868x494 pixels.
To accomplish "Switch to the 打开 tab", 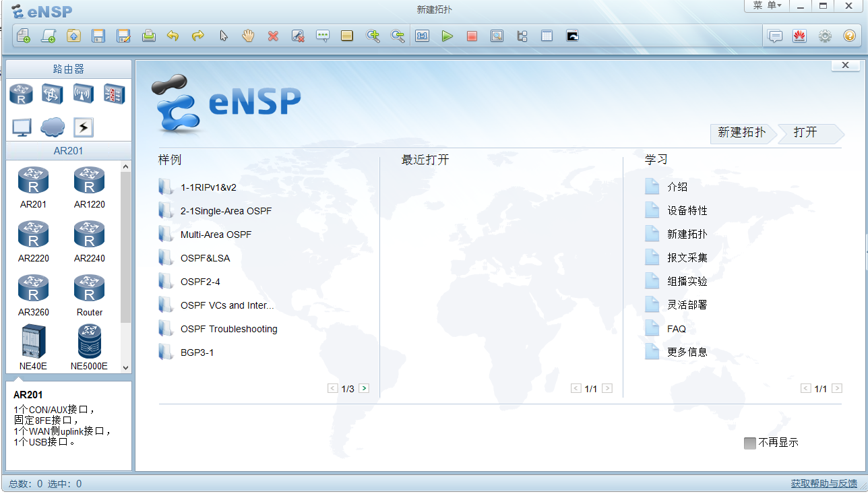I will [806, 133].
